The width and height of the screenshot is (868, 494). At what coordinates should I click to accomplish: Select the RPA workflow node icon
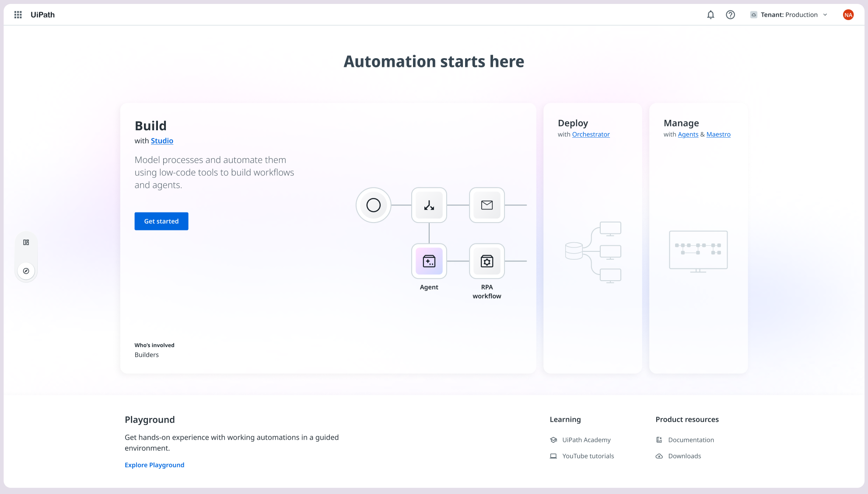pos(487,261)
